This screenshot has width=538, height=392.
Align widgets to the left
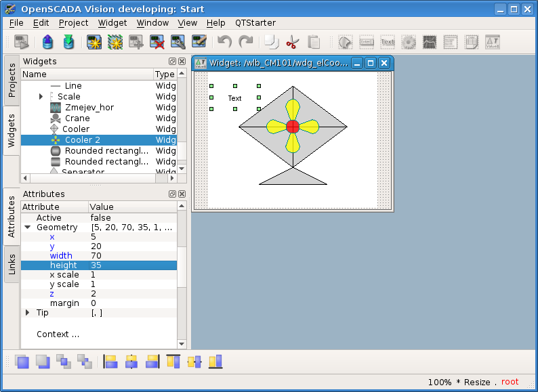(x=110, y=362)
